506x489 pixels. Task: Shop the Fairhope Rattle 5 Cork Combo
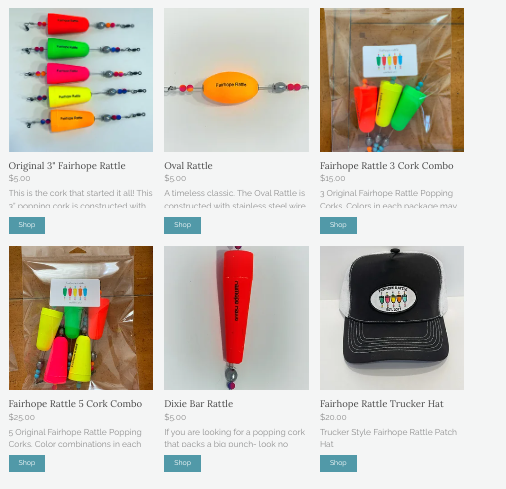click(27, 463)
